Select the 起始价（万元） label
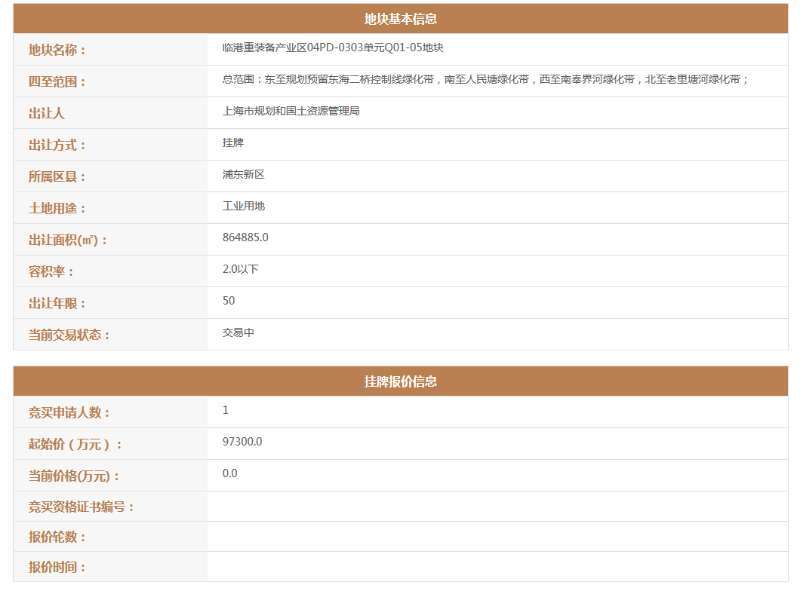The width and height of the screenshot is (800, 591). [75, 444]
